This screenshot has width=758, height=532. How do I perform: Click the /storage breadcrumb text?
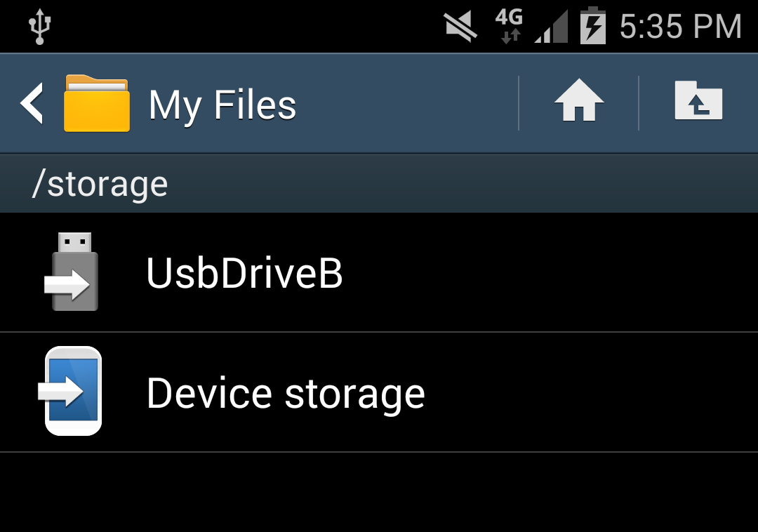pos(100,185)
